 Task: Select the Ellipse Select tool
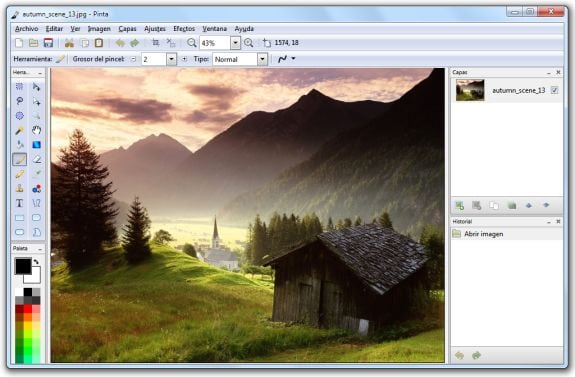[x=19, y=116]
